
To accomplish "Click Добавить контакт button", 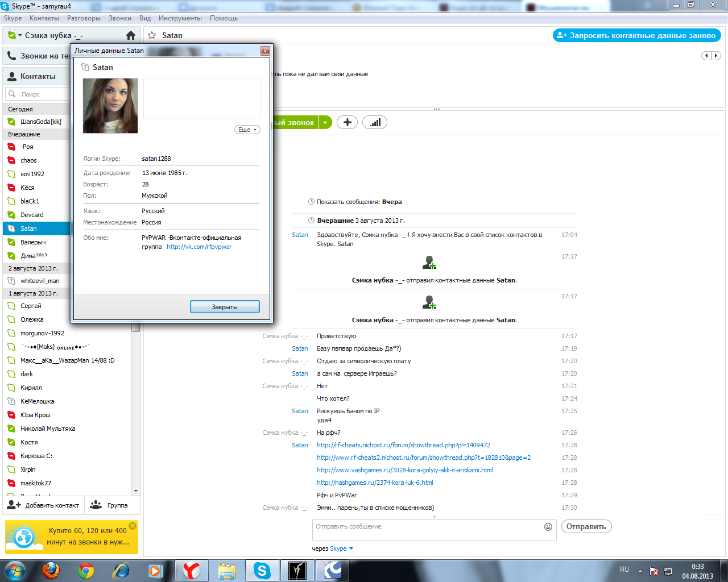I will pyautogui.click(x=44, y=505).
